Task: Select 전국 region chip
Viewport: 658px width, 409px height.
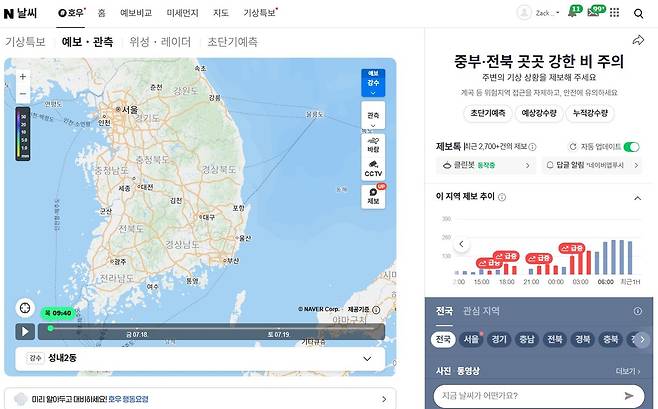Action: tap(443, 339)
